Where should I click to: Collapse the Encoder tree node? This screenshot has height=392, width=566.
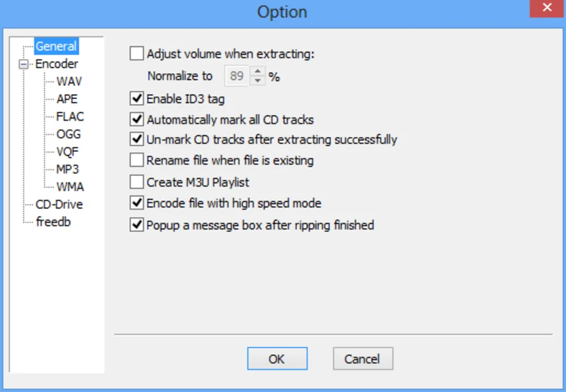click(x=24, y=64)
